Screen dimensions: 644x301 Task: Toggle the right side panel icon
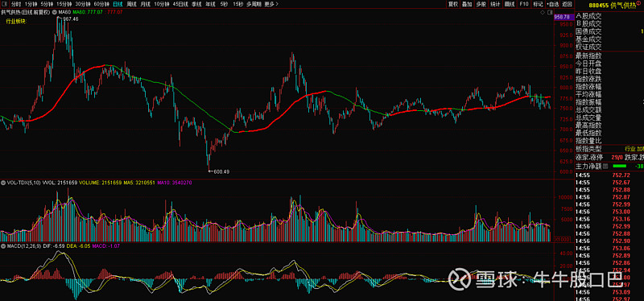(x=551, y=12)
